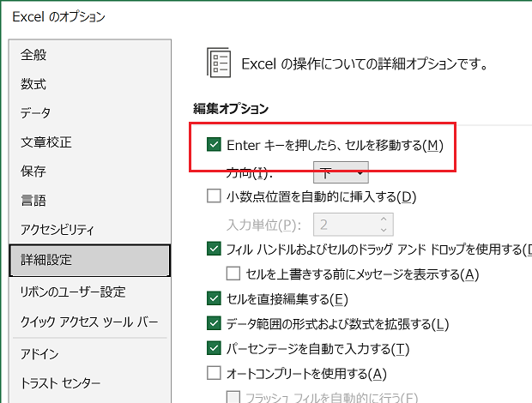Go to 文章校正 options

click(x=89, y=142)
